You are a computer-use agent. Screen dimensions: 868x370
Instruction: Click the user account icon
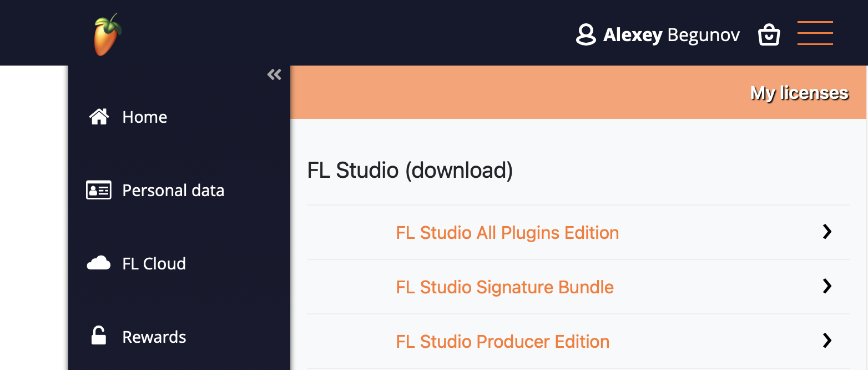[586, 34]
